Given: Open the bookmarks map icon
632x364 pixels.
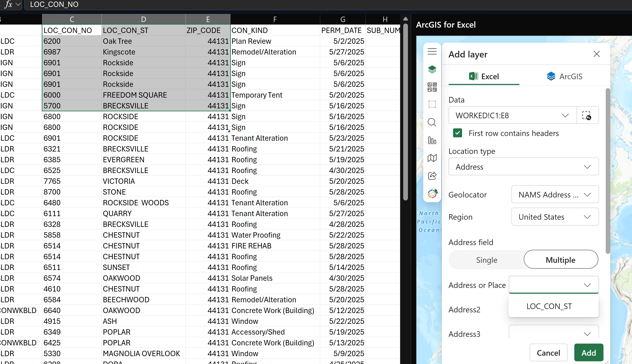Looking at the screenshot, I should [x=432, y=158].
